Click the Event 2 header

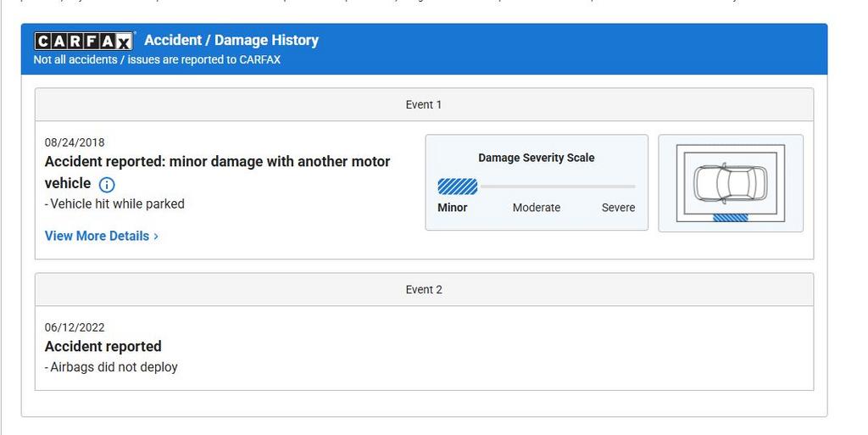(x=424, y=289)
